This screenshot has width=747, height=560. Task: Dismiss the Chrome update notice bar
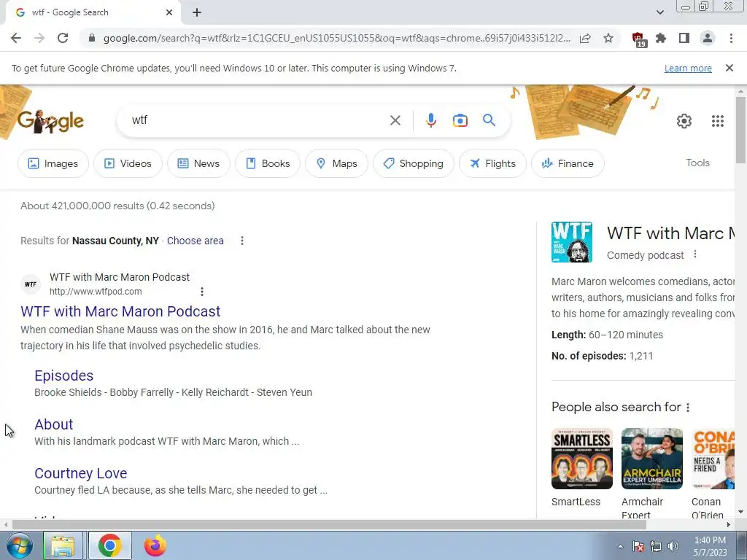[x=729, y=68]
